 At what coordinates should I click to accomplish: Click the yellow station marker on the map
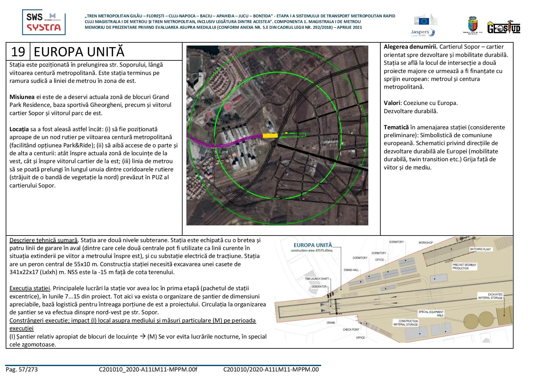point(270,136)
